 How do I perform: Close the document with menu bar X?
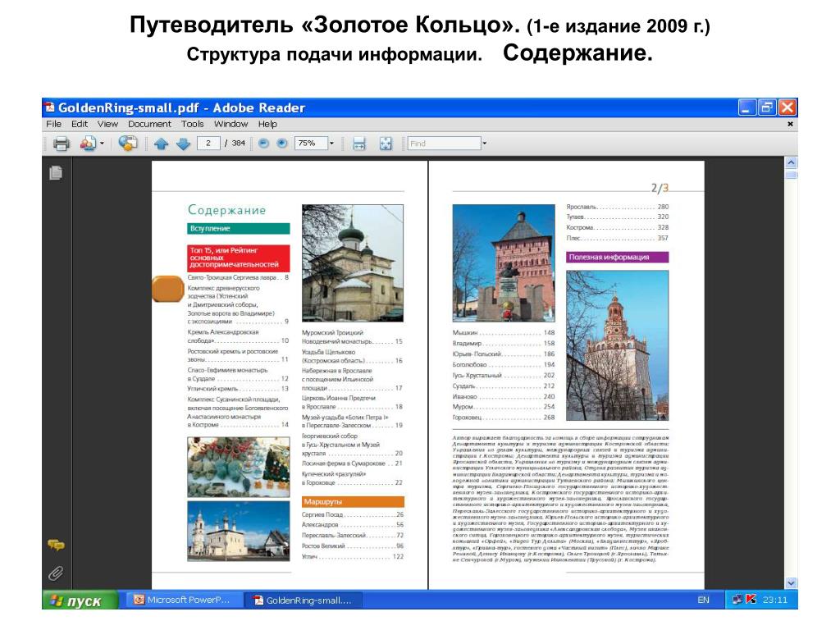click(790, 124)
